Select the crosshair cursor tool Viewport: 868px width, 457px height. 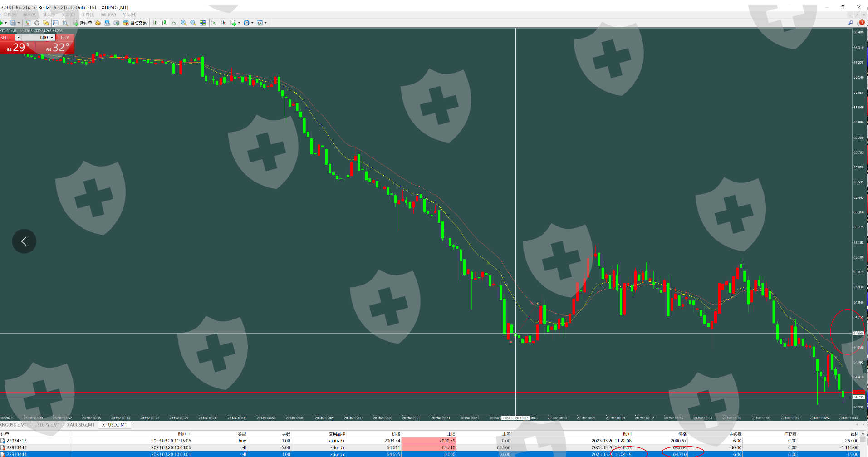click(37, 23)
